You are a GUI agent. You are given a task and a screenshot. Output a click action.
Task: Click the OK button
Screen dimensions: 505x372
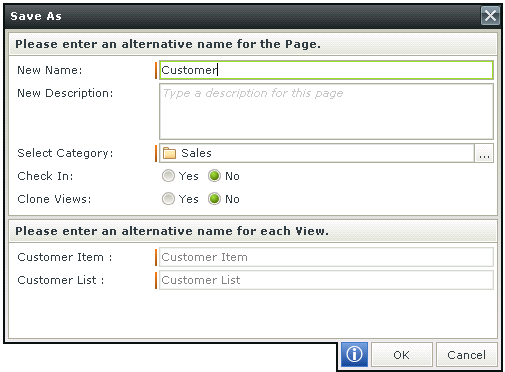click(402, 355)
